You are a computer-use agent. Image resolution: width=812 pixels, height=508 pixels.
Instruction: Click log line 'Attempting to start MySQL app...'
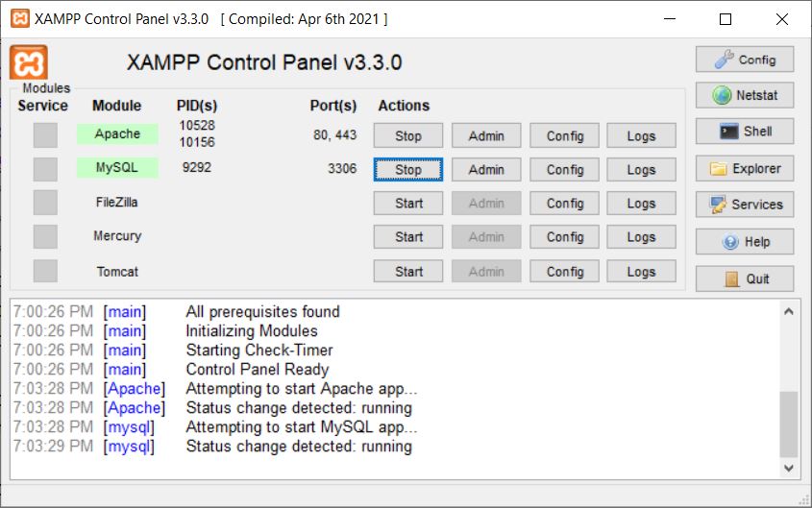302,426
